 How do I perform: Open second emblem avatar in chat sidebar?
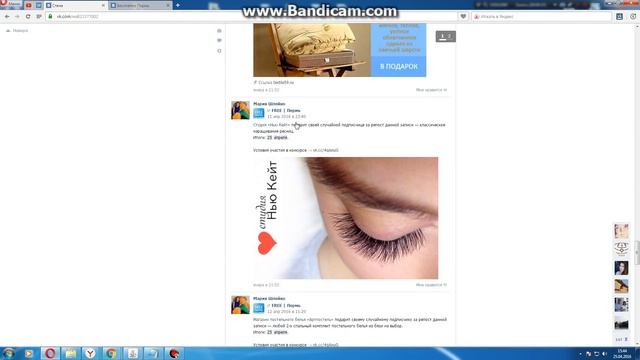[622, 249]
